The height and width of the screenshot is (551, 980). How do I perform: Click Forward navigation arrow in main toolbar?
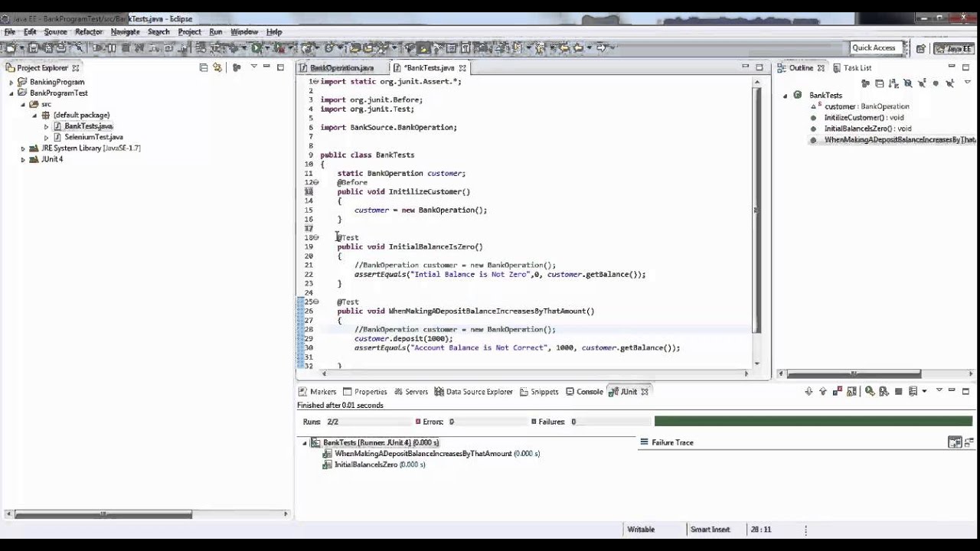[601, 47]
